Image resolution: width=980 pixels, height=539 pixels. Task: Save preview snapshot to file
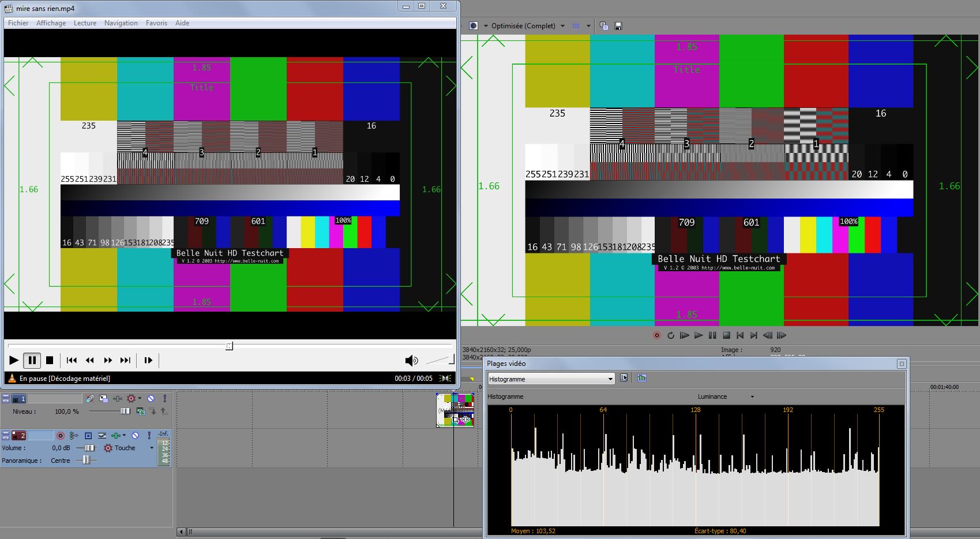[x=618, y=26]
